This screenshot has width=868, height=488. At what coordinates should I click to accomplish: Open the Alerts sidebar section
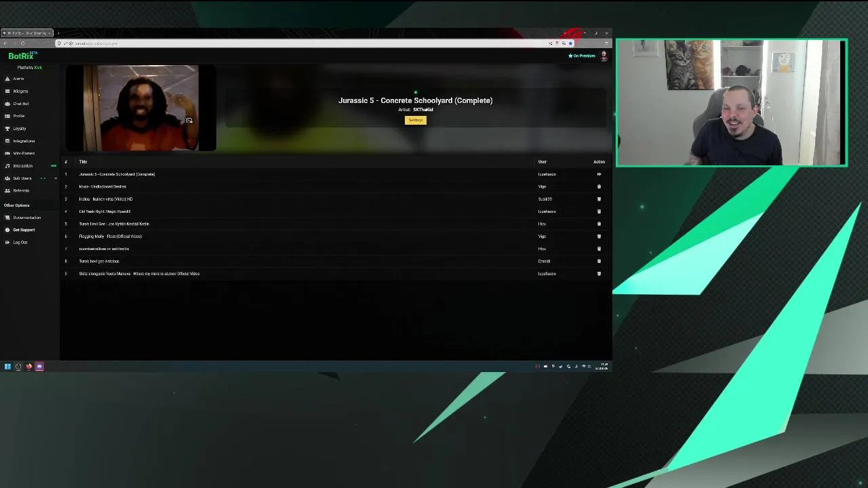[18, 79]
